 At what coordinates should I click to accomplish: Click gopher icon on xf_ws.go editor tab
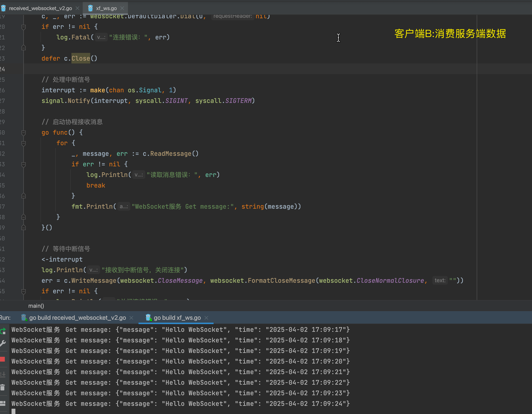point(90,8)
